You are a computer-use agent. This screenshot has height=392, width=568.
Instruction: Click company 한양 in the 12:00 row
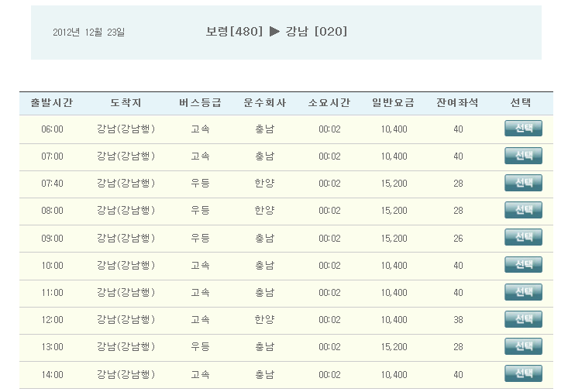point(264,319)
